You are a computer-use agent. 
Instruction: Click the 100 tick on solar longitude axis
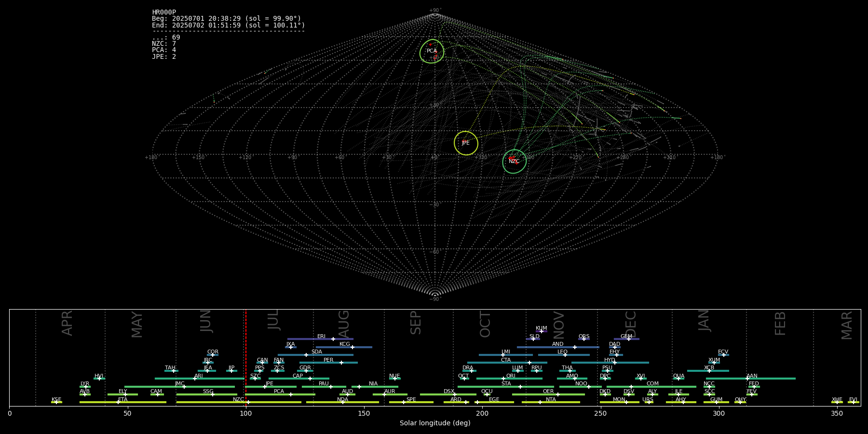246,413
